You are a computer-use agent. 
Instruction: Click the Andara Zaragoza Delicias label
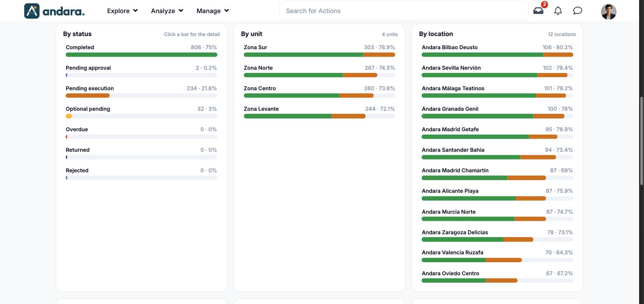(x=455, y=232)
